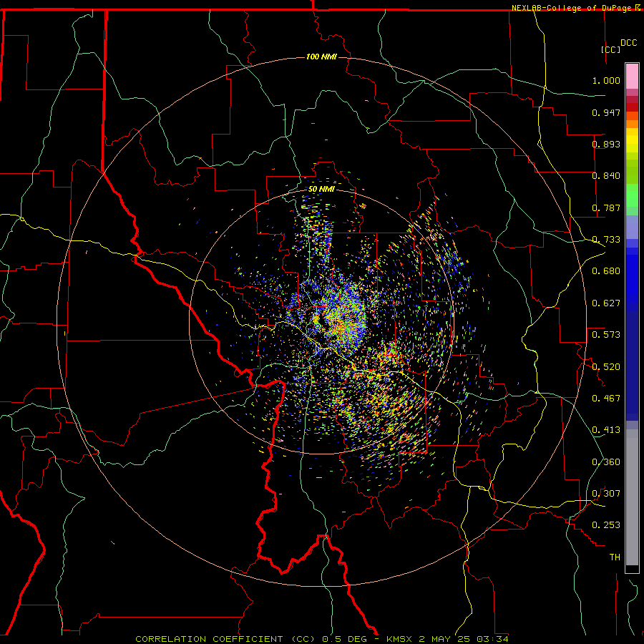This screenshot has width=644, height=644.
Task: Select the 0.893 scale value
Action: [606, 144]
